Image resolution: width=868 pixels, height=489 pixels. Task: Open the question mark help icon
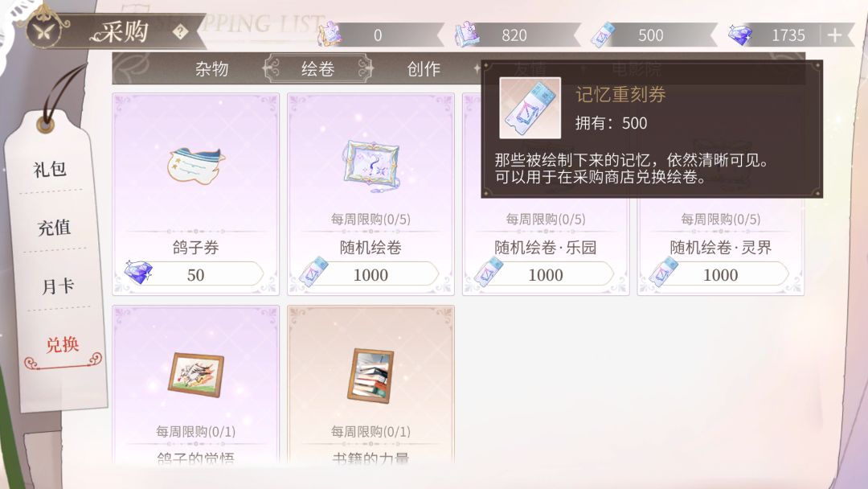coord(179,32)
